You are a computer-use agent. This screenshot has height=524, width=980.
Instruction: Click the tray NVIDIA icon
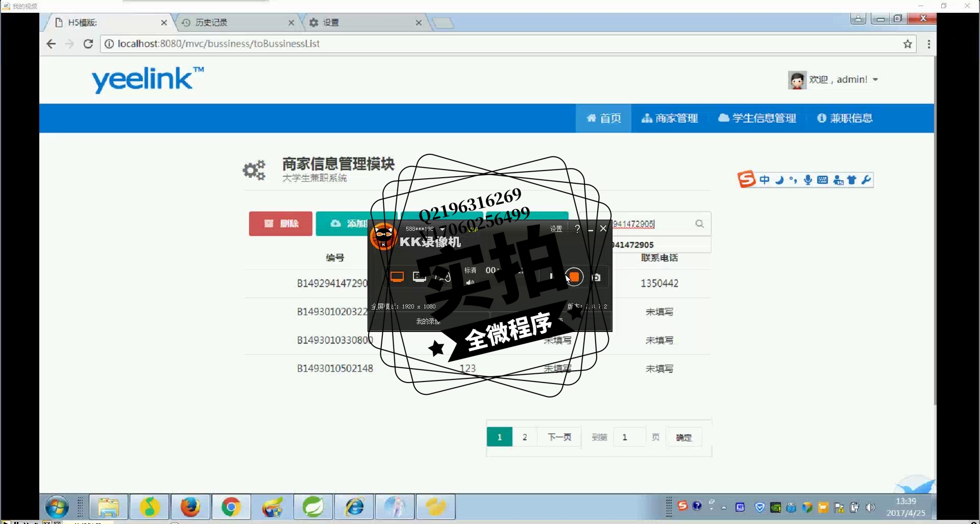point(775,507)
